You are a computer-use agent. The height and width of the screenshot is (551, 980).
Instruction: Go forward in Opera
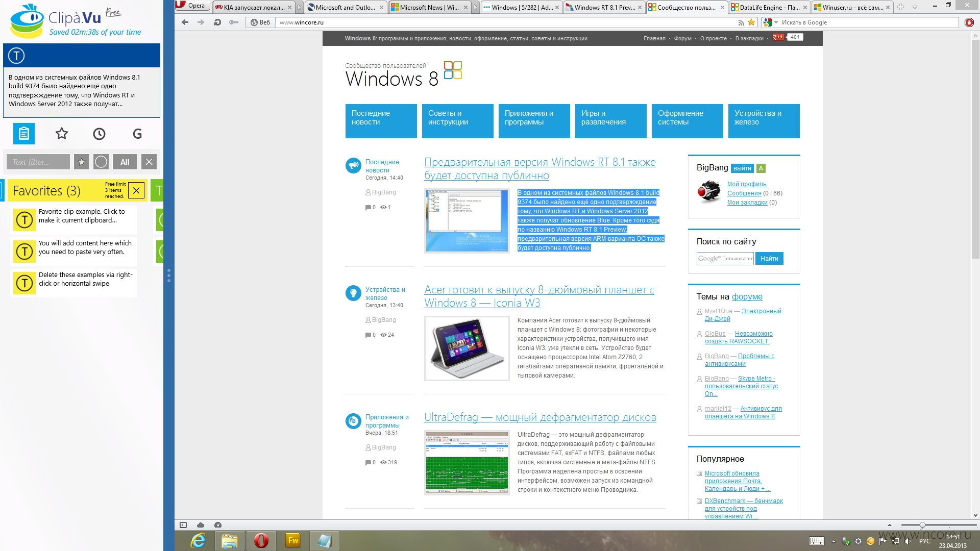pyautogui.click(x=201, y=22)
